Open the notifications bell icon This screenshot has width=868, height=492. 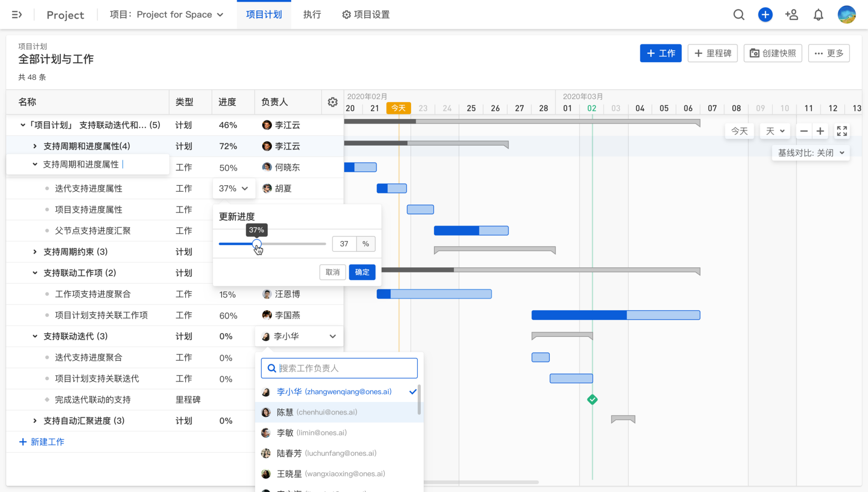[x=818, y=14]
